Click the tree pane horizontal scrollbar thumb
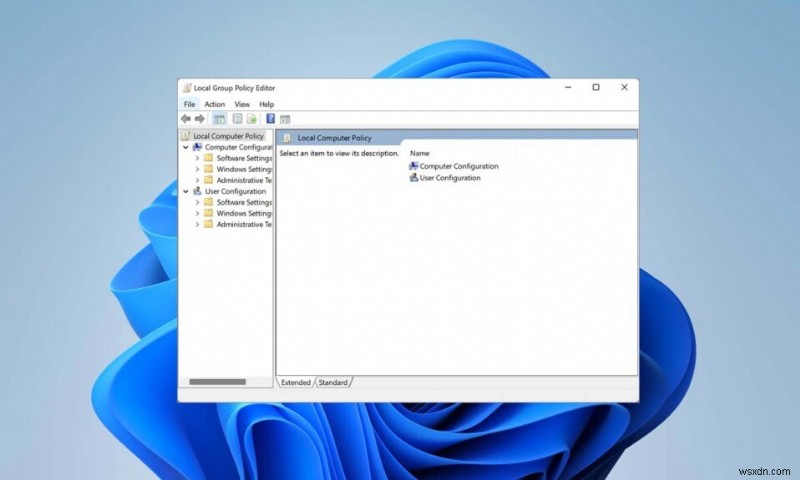The width and height of the screenshot is (800, 480). click(x=217, y=382)
